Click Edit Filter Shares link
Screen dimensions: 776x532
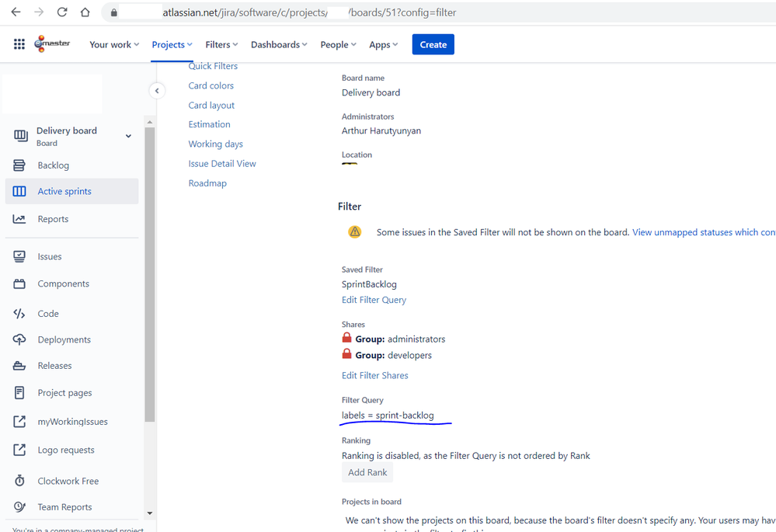pyautogui.click(x=374, y=376)
